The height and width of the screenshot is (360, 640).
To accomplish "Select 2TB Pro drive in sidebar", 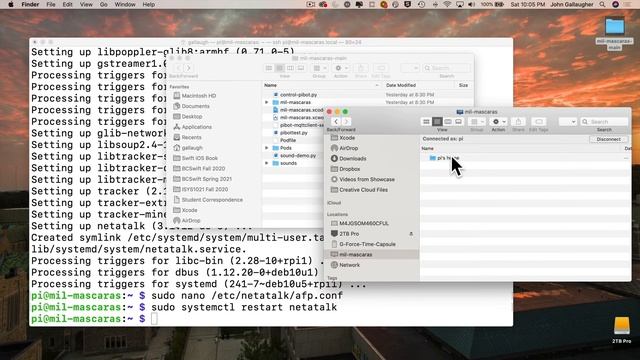I will (349, 234).
